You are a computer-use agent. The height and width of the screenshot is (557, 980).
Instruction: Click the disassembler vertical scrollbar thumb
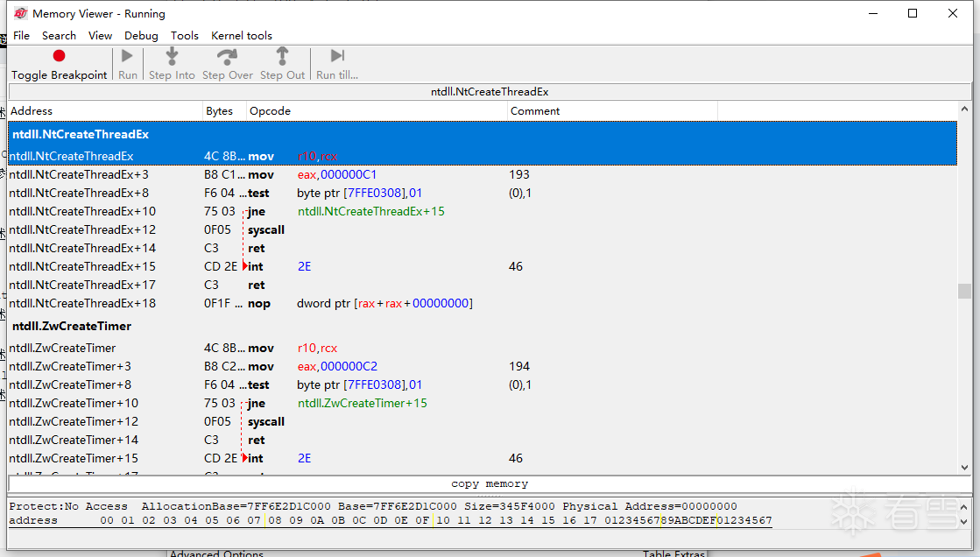pyautogui.click(x=964, y=292)
